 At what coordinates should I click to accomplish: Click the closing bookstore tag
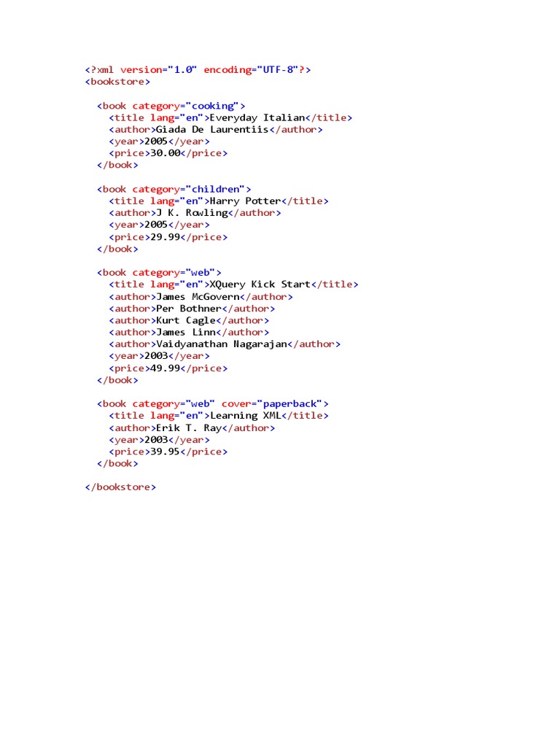[120, 487]
